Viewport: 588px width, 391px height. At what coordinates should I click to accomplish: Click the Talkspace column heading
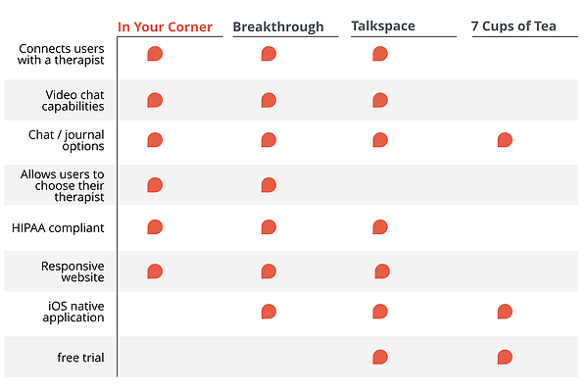click(383, 25)
